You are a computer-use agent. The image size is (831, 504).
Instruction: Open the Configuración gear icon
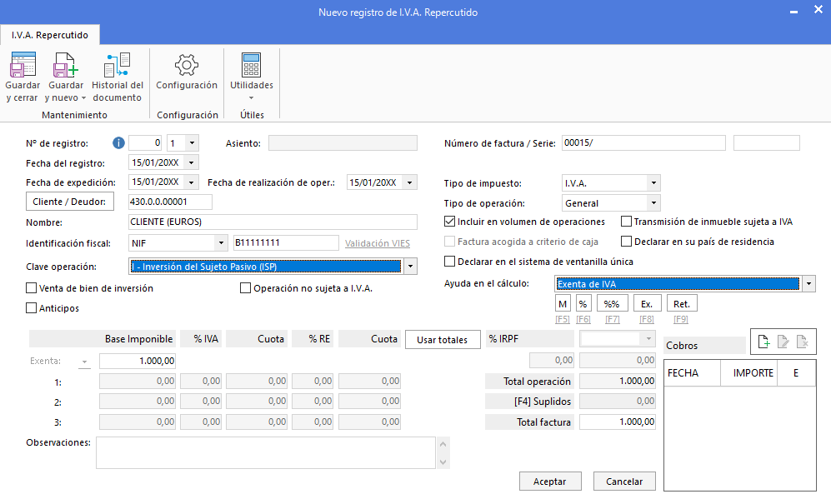click(x=187, y=66)
